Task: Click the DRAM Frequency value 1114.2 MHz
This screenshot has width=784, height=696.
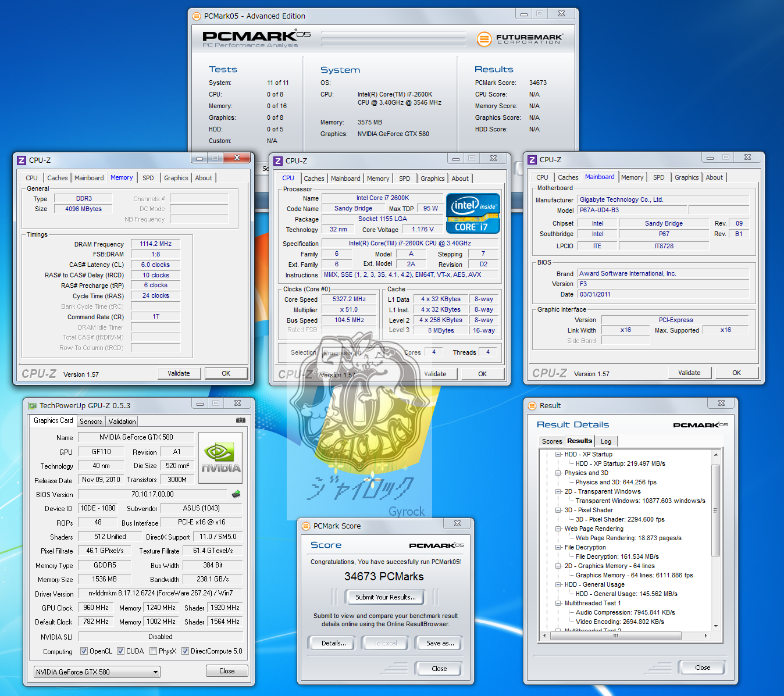Action: pyautogui.click(x=155, y=244)
